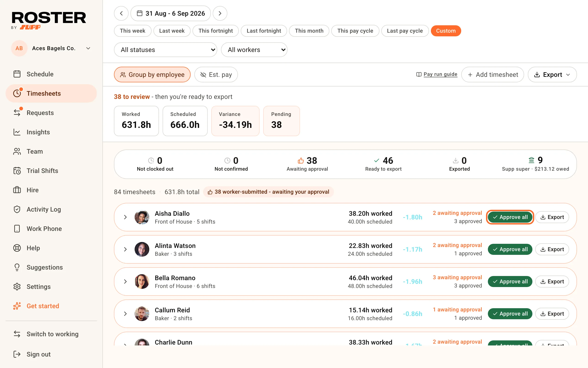
Task: Select the Last pay cycle filter
Action: pos(405,31)
